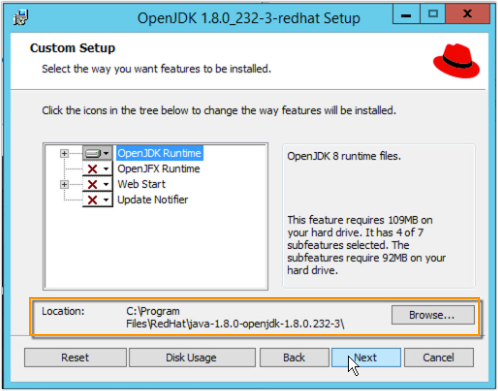This screenshot has height=391, width=498.
Task: Open Update Notifier feature install dropdown
Action: pos(97,200)
